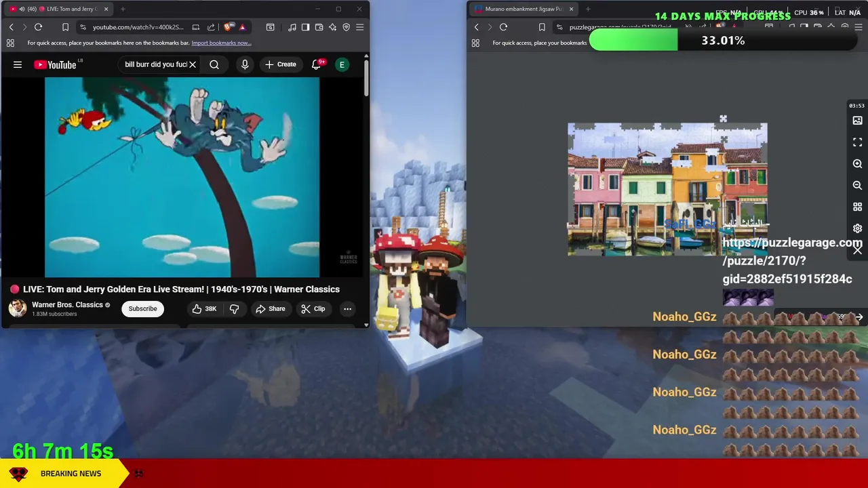This screenshot has width=868, height=488.
Task: Go back in the YouTube browser window
Action: (11, 27)
